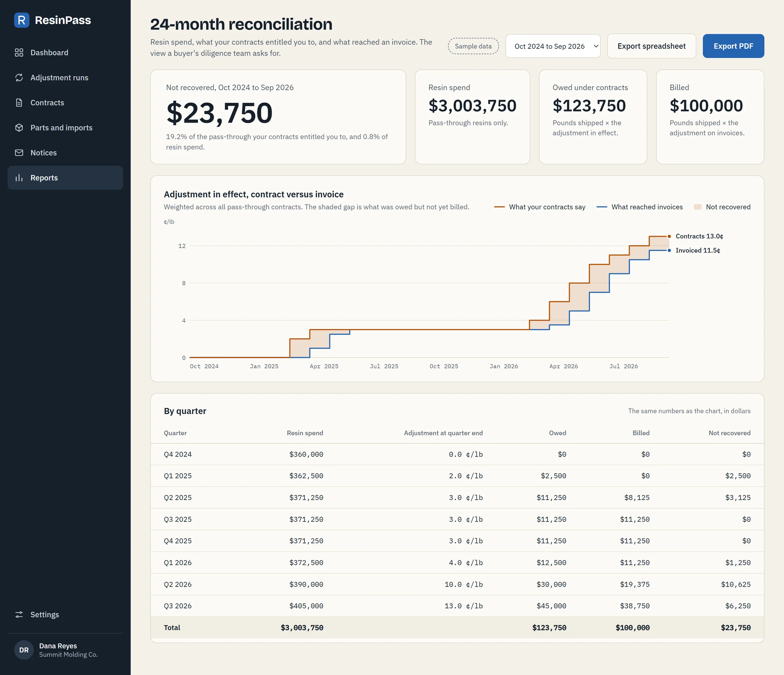Click the Not recovered table column header
Viewport: 784px width, 675px height.
click(729, 433)
